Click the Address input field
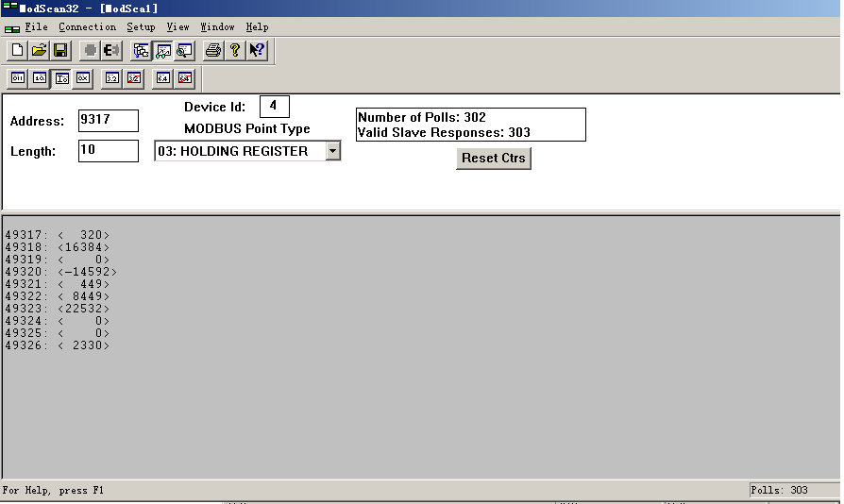Screen dimensions: 844x504 click(x=108, y=121)
